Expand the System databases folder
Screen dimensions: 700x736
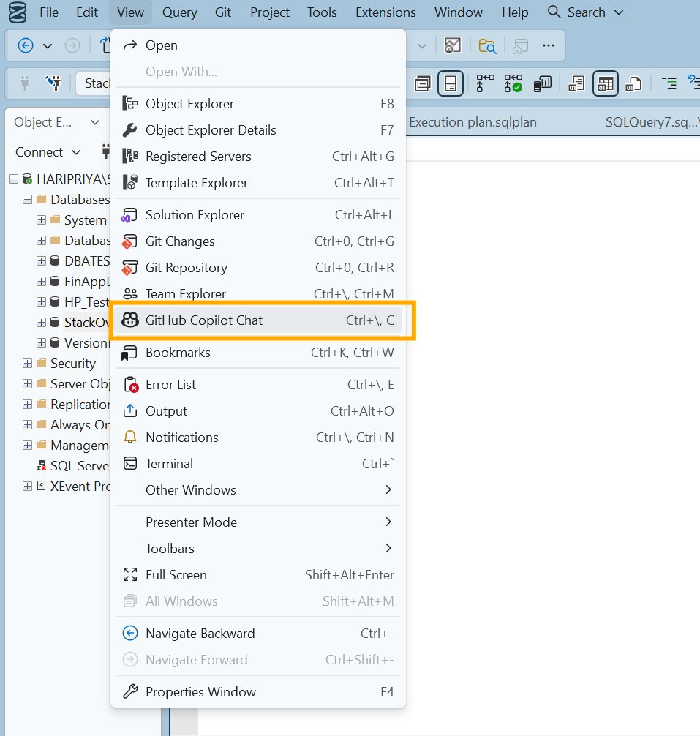pyautogui.click(x=41, y=219)
